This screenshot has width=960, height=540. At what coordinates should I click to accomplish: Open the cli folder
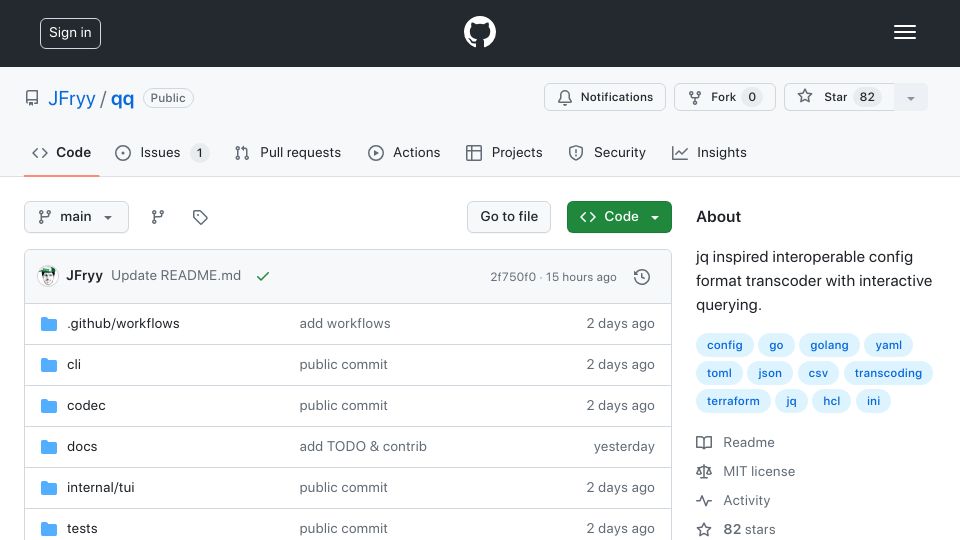(x=74, y=364)
